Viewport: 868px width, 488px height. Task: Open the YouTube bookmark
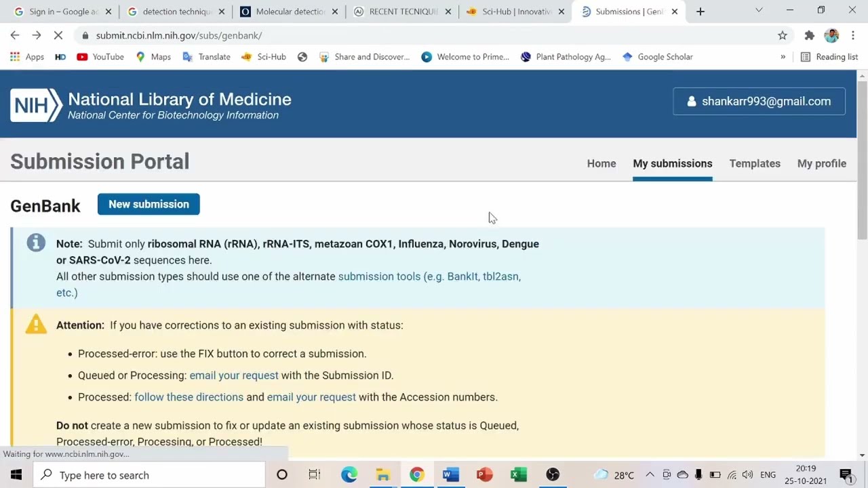pos(100,57)
